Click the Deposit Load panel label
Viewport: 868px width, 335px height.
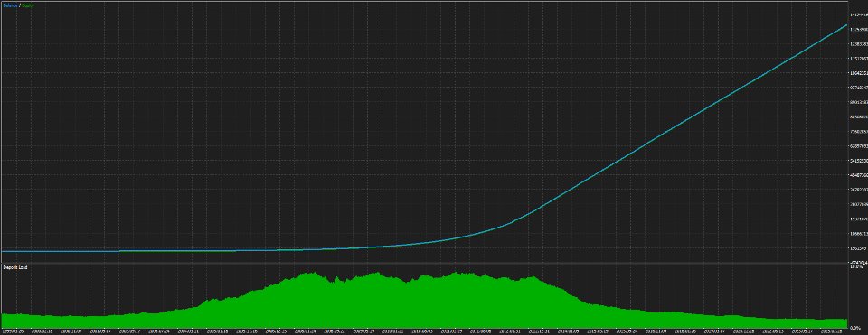(15, 267)
